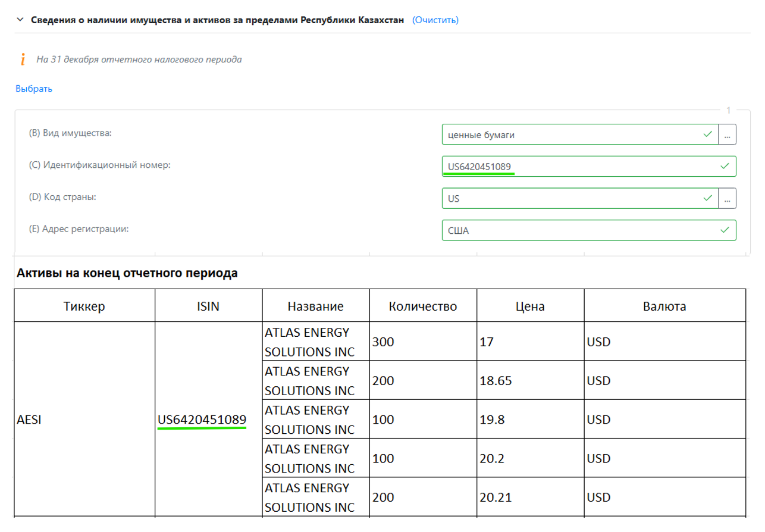Click the green checkmark in the Идентификационный номер field
765x532 pixels.
coord(725,166)
